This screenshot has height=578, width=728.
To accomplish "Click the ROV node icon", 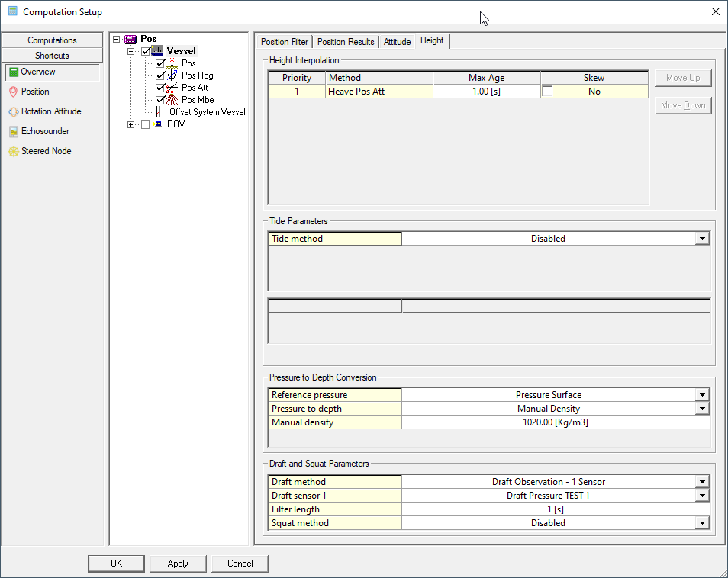I will pos(158,124).
